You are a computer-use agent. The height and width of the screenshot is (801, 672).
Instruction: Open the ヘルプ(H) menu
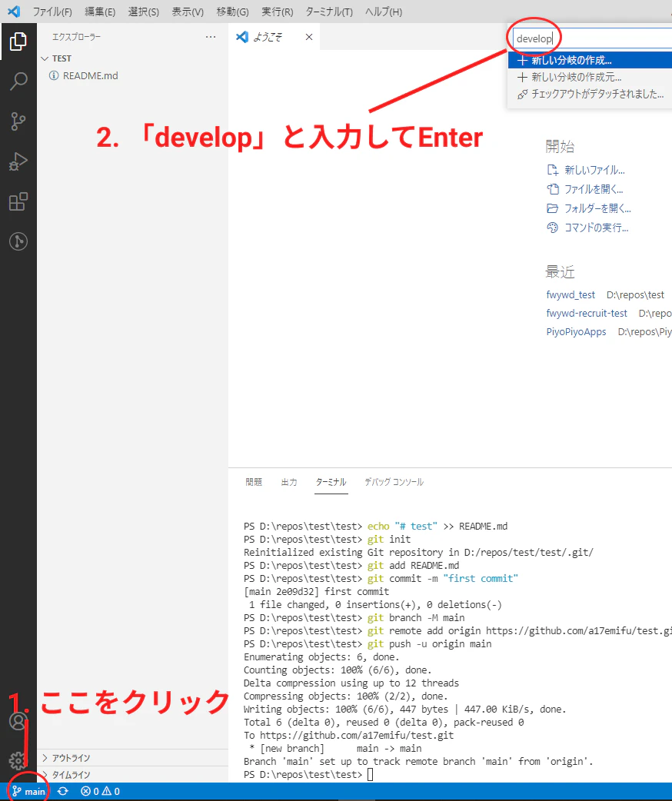(x=383, y=12)
